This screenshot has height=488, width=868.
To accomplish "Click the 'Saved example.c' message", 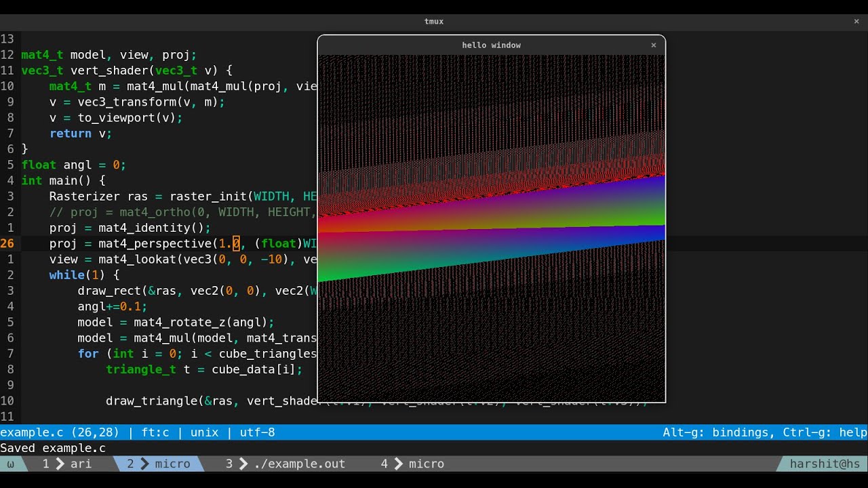I will coord(53,448).
